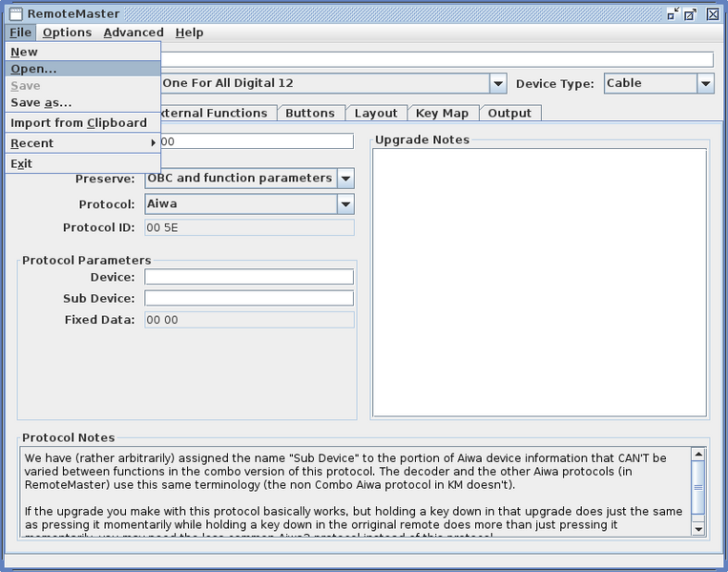The height and width of the screenshot is (572, 728).
Task: Switch to the Key Map tab
Action: 442,113
